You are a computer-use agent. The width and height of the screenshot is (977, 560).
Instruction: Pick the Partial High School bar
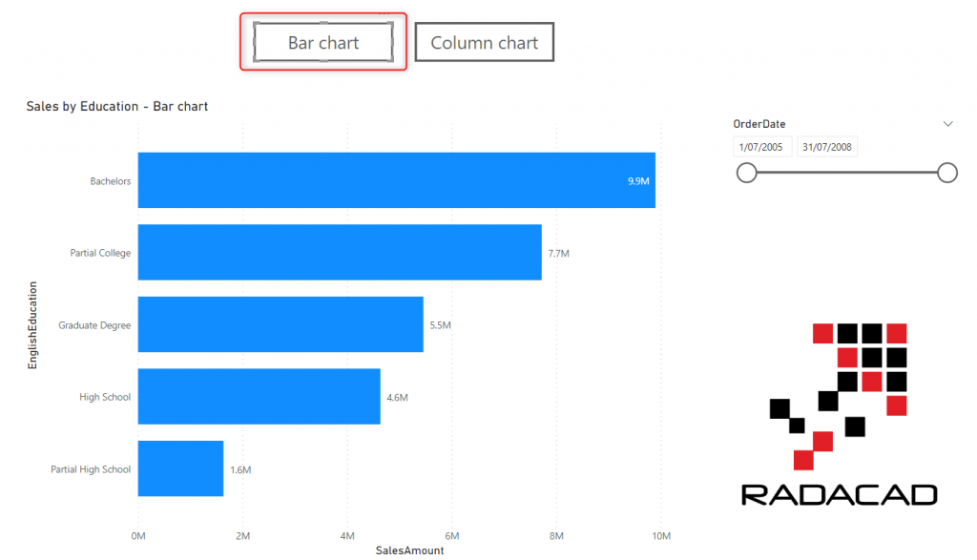tap(180, 468)
